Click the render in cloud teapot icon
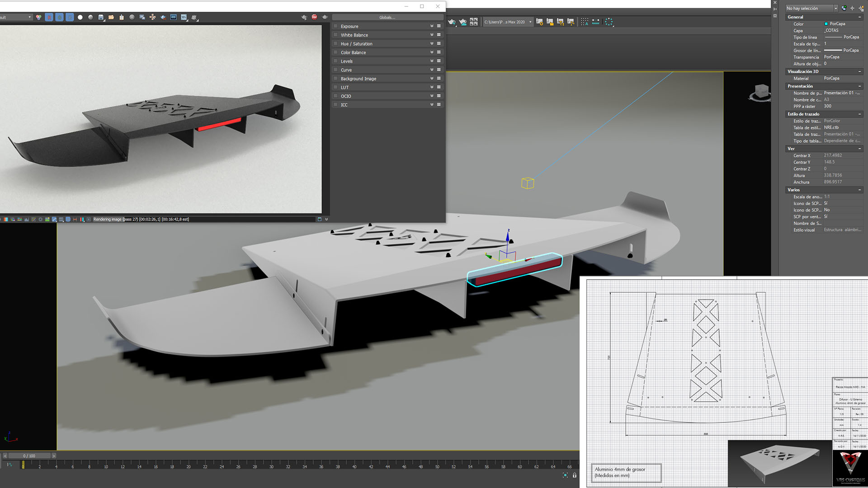This screenshot has width=868, height=488. point(462,22)
